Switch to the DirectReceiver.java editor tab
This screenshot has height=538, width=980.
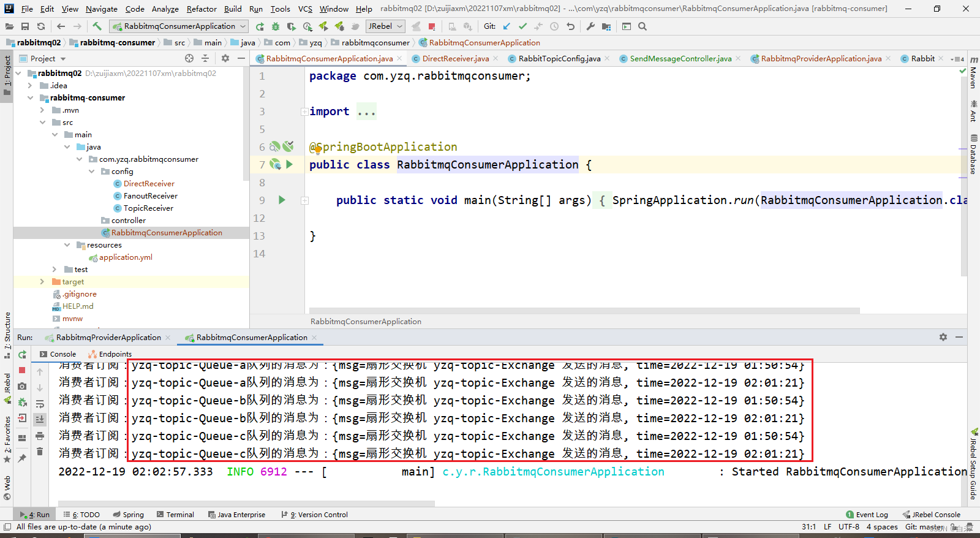click(455, 58)
